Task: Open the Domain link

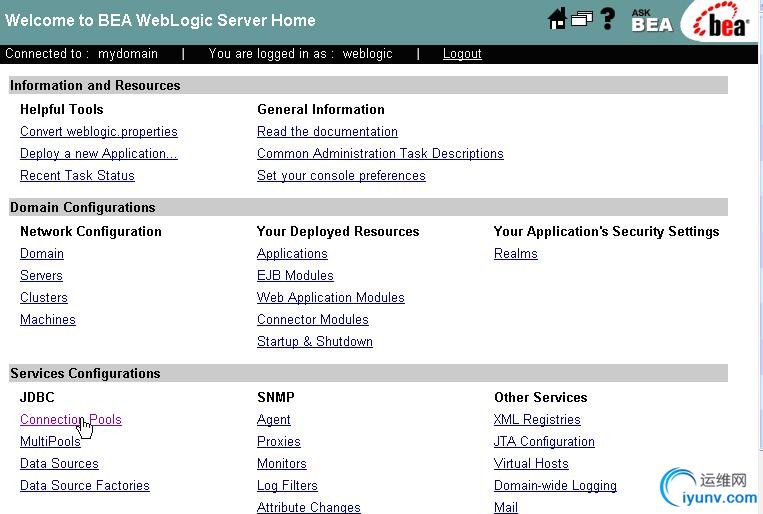Action: 42,254
